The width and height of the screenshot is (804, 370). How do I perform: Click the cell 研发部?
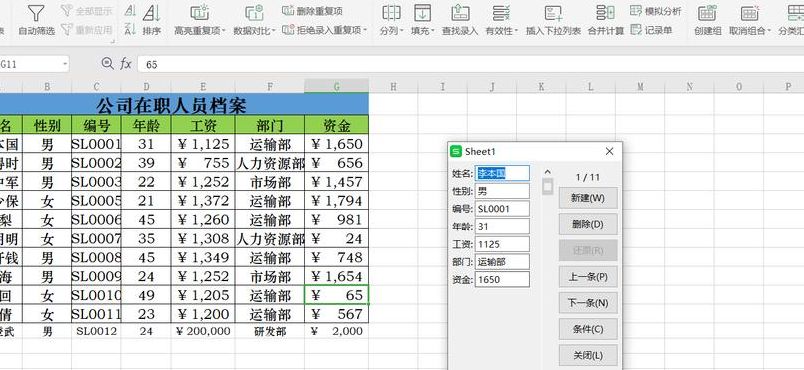point(270,331)
